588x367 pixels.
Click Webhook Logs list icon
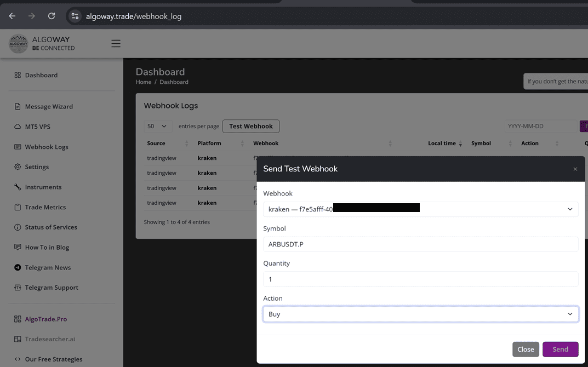click(x=18, y=147)
